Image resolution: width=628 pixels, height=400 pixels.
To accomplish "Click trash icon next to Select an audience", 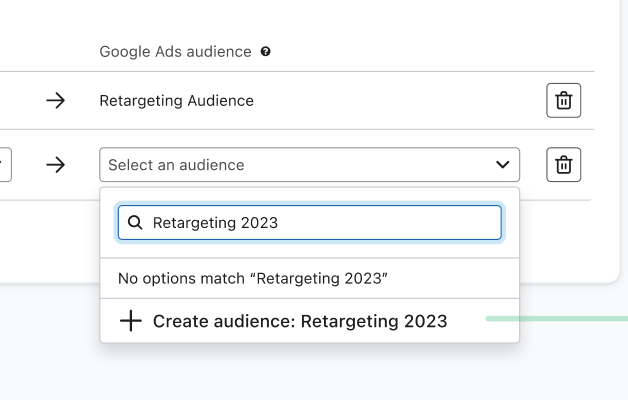I will pyautogui.click(x=563, y=165).
